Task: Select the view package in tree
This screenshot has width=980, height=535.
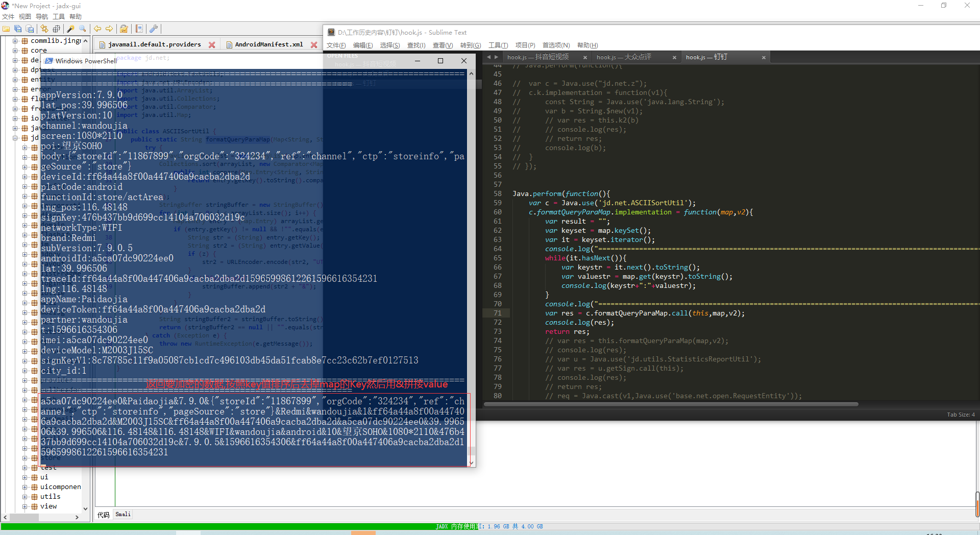Action: (48, 506)
